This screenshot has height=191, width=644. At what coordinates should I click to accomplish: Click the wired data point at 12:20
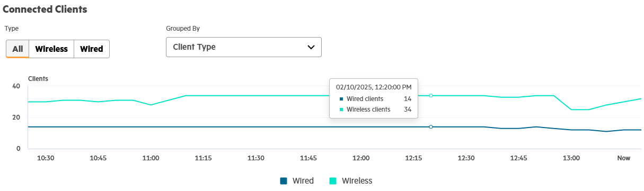[x=431, y=127]
